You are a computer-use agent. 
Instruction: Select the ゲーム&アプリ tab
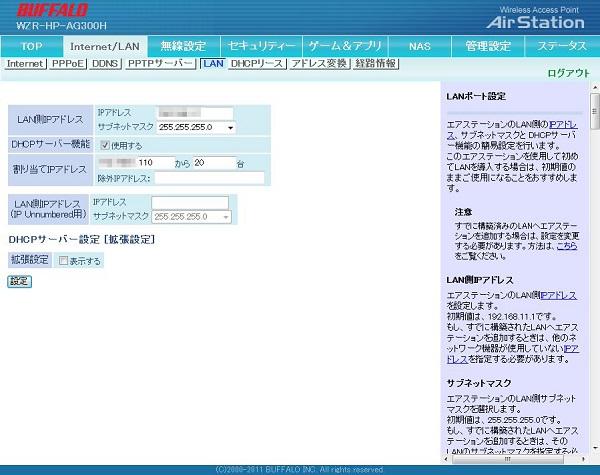coord(345,46)
